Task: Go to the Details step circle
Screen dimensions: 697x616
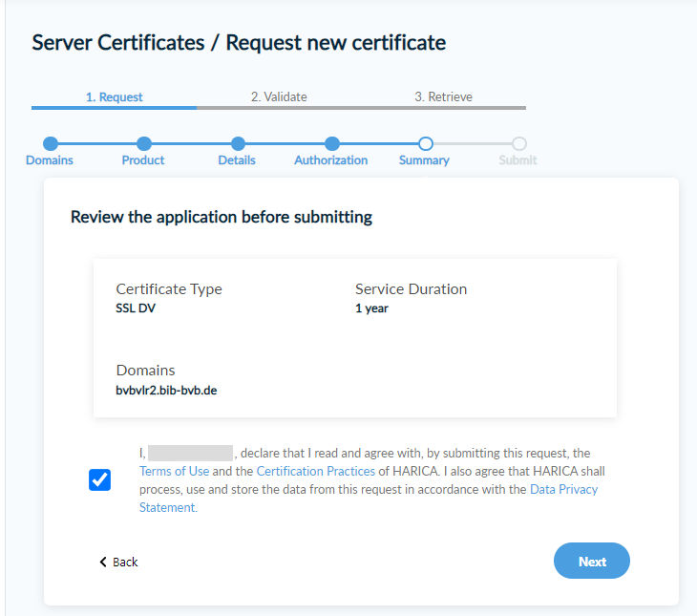Action: tap(237, 144)
